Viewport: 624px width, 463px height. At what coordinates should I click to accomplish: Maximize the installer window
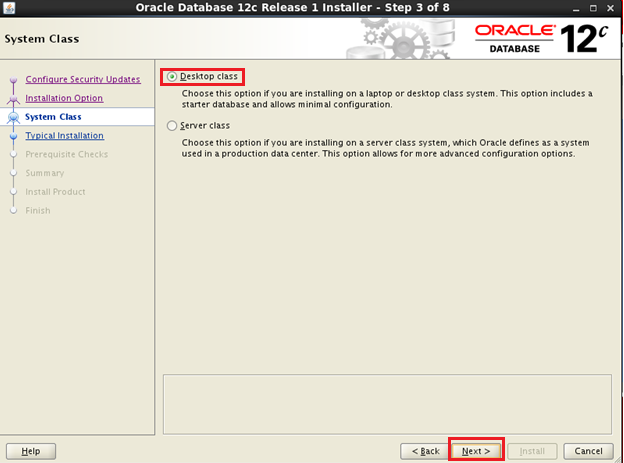(x=593, y=8)
